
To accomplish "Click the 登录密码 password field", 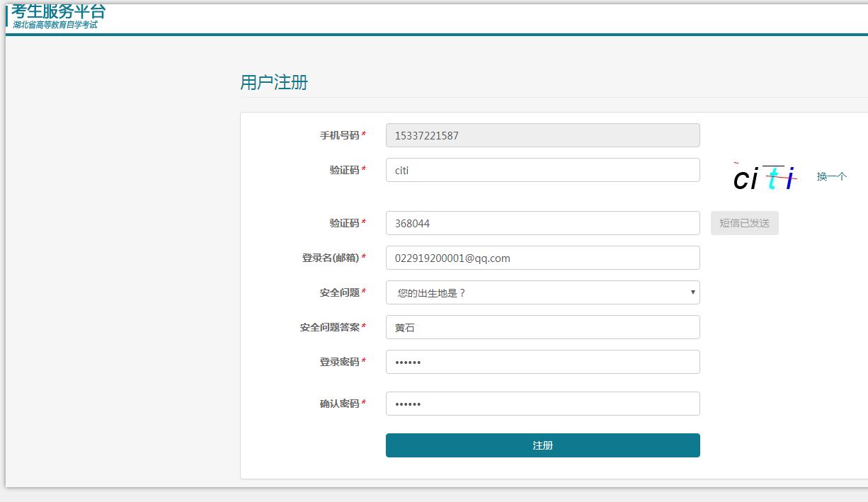I will coord(542,361).
